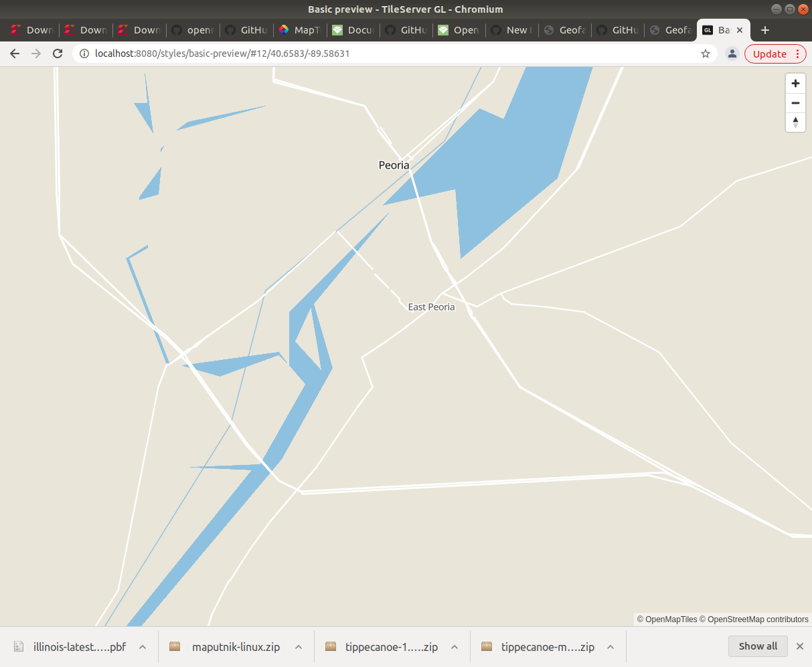The width and height of the screenshot is (812, 667).
Task: Open the Geofabrik bookmark
Action: (564, 30)
